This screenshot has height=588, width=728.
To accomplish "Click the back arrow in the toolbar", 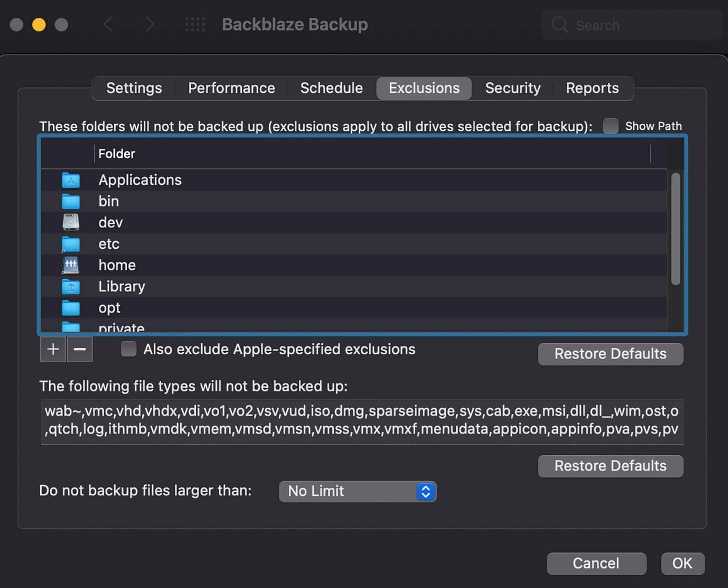I will pos(108,25).
